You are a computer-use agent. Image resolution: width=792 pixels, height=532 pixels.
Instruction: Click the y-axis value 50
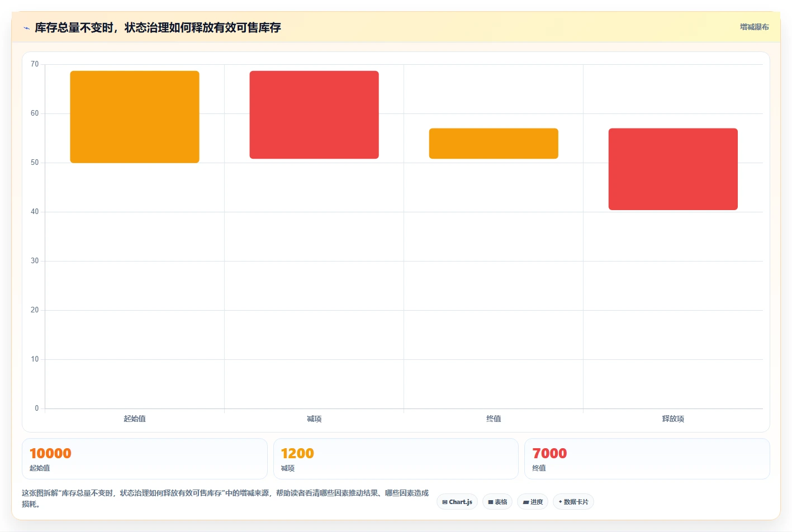(x=35, y=163)
